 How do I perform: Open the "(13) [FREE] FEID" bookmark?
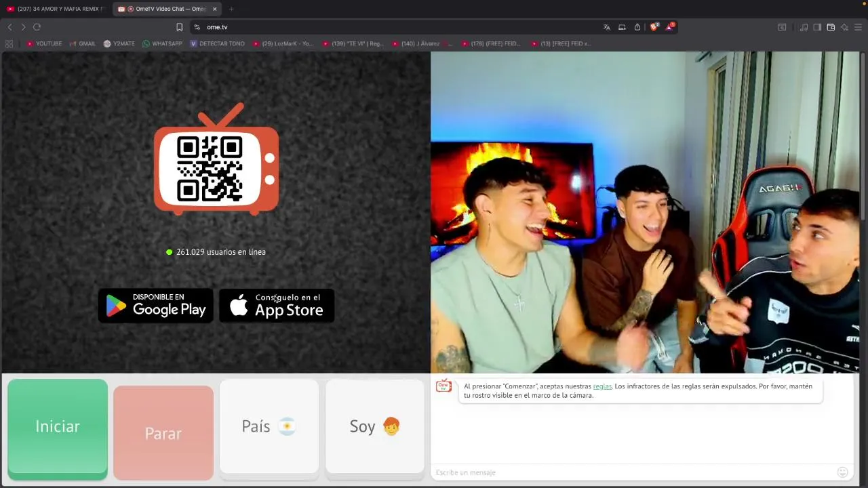pos(561,43)
